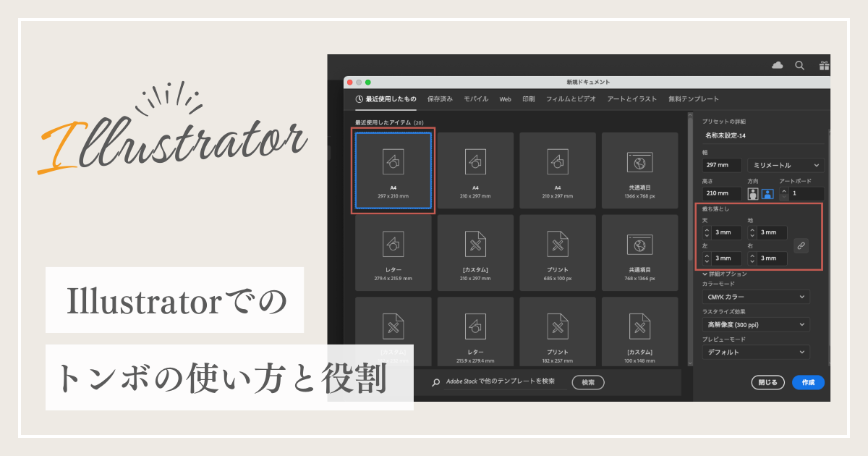868x456 pixels.
Task: Click the magnifier search icon in top bar
Action: point(800,65)
